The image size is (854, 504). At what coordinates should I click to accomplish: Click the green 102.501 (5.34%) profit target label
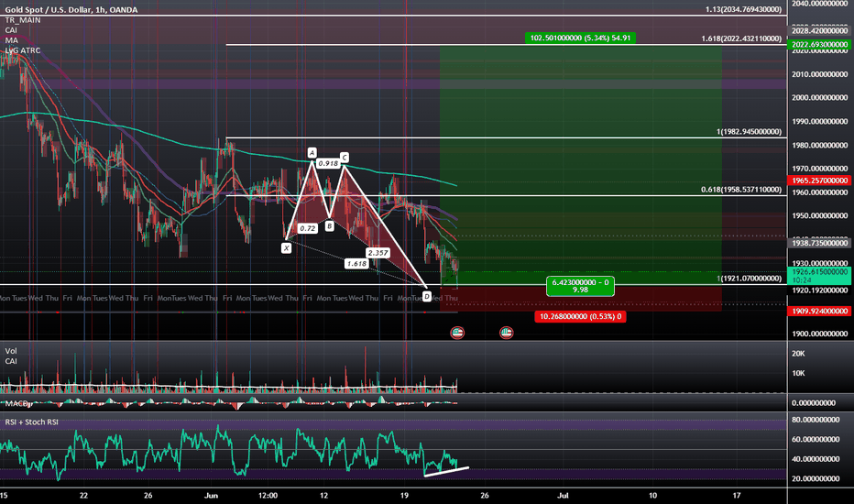pos(580,38)
